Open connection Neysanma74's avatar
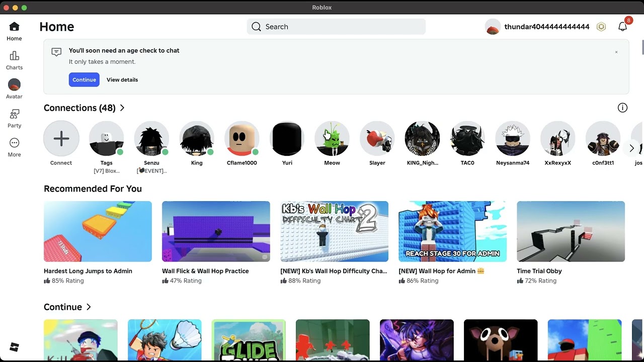This screenshot has height=362, width=644. point(513,138)
